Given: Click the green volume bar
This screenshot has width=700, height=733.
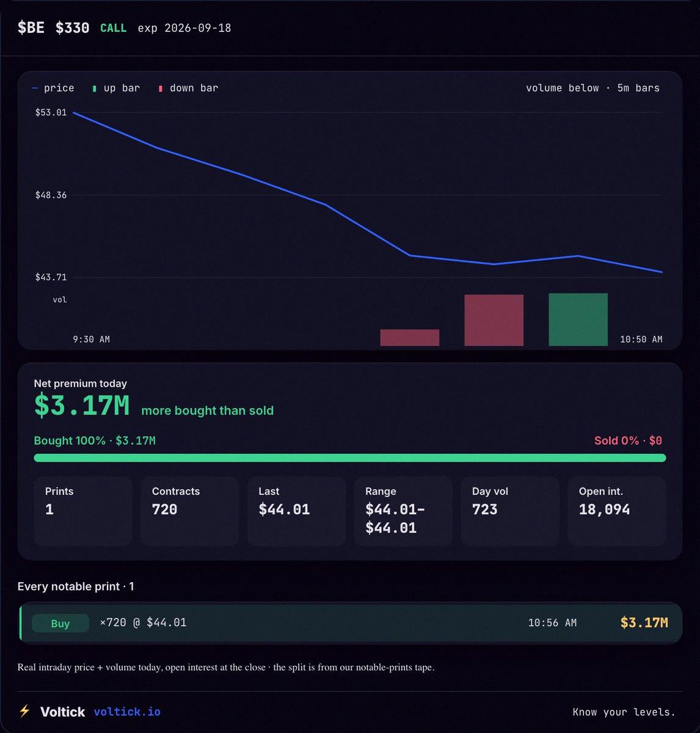Looking at the screenshot, I should (x=578, y=319).
